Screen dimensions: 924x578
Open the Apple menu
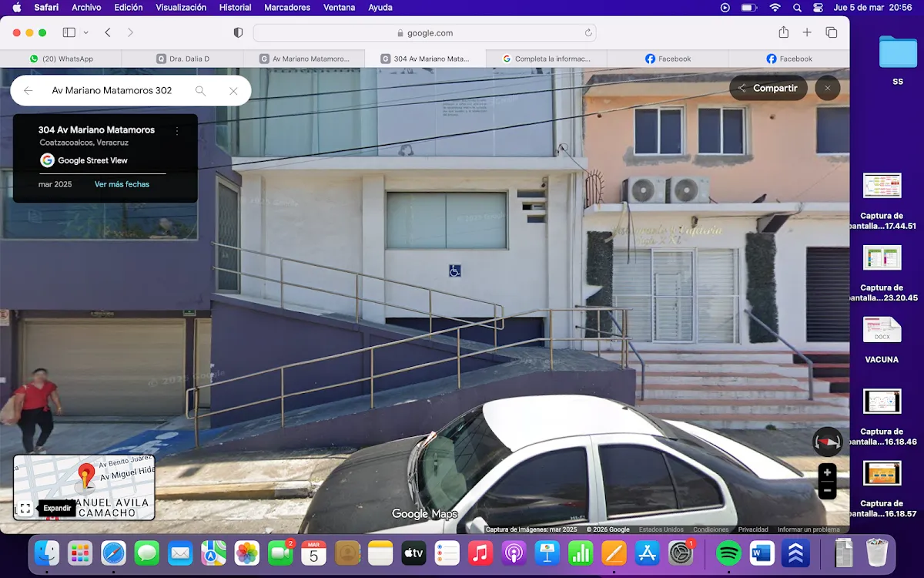pos(17,8)
